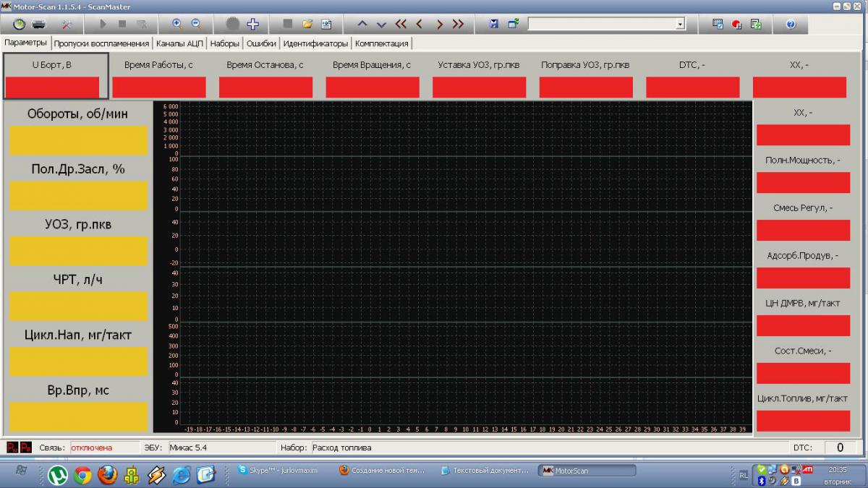Screen dimensions: 868x488
Task: Zoom in with the plus magnifier
Action: pyautogui.click(x=176, y=24)
